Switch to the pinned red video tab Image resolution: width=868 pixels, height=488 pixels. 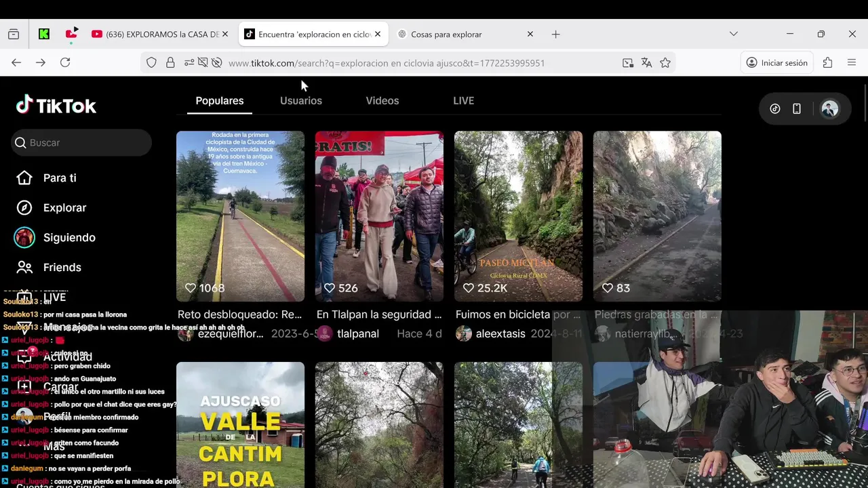point(71,34)
